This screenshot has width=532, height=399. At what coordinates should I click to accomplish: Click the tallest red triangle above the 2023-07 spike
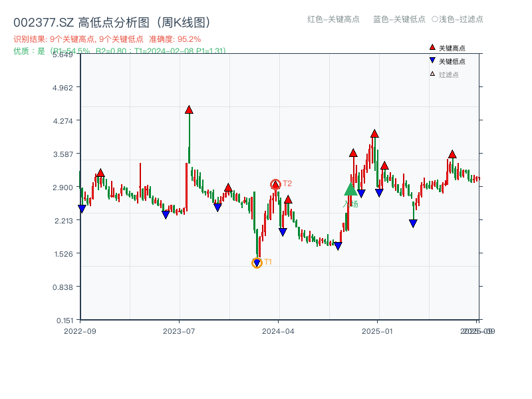(x=189, y=110)
